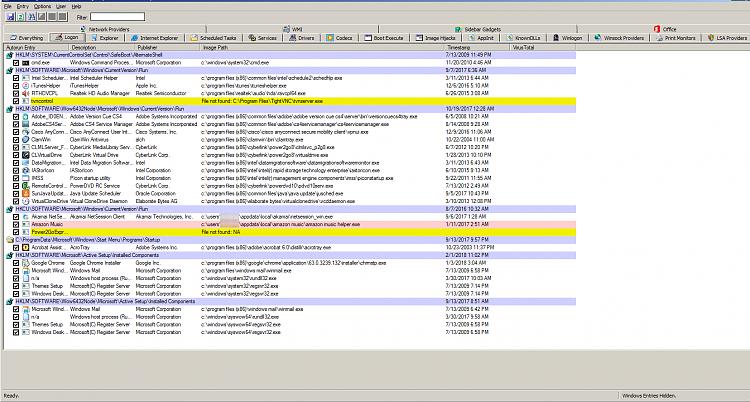
Task: Open the Internet Explorer tab
Action: [154, 38]
